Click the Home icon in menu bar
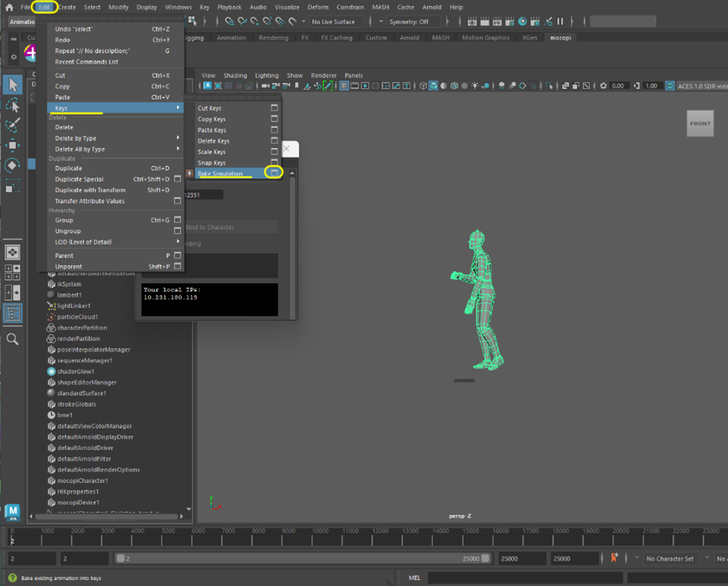 9,7
